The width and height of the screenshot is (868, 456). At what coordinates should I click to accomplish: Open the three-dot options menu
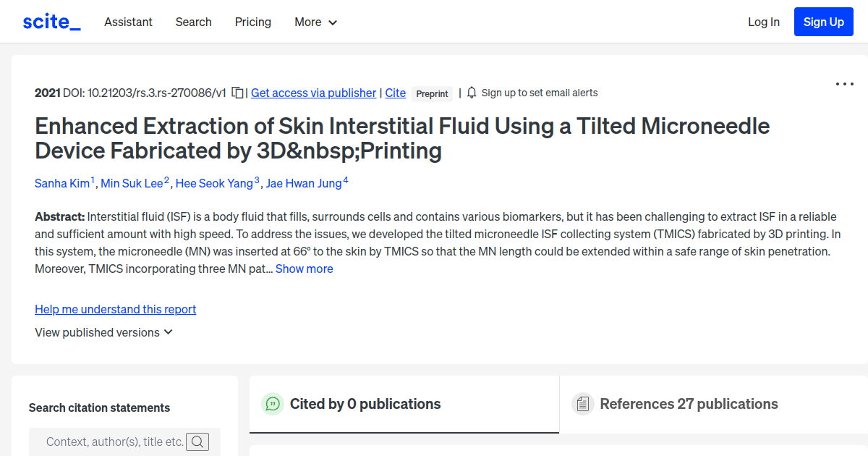(x=844, y=84)
